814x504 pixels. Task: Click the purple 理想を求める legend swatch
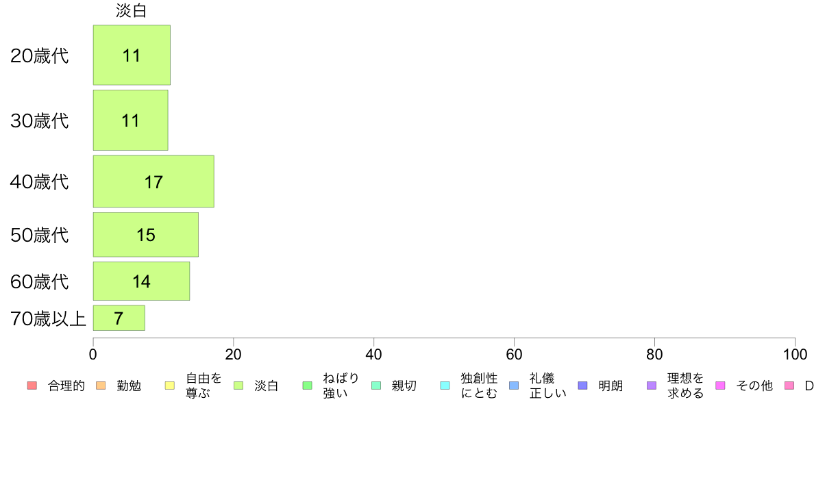(x=652, y=386)
